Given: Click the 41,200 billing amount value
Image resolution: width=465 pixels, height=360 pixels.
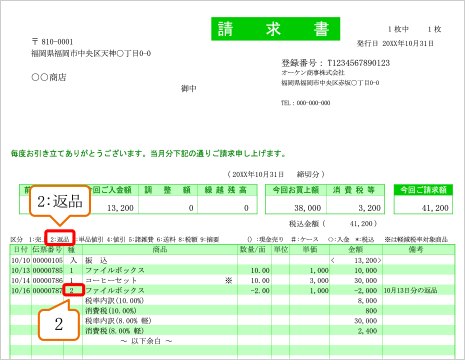Looking at the screenshot, I should point(435,208).
